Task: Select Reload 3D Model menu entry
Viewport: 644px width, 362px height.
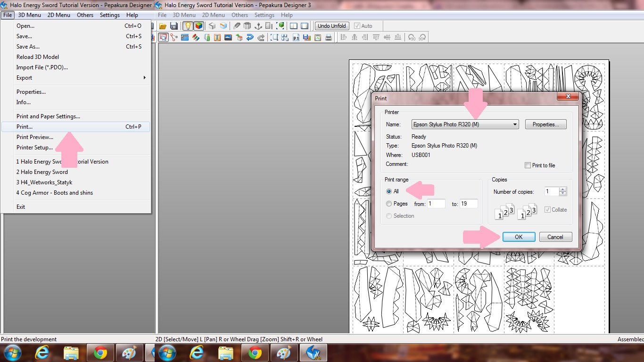Action: pyautogui.click(x=75, y=57)
